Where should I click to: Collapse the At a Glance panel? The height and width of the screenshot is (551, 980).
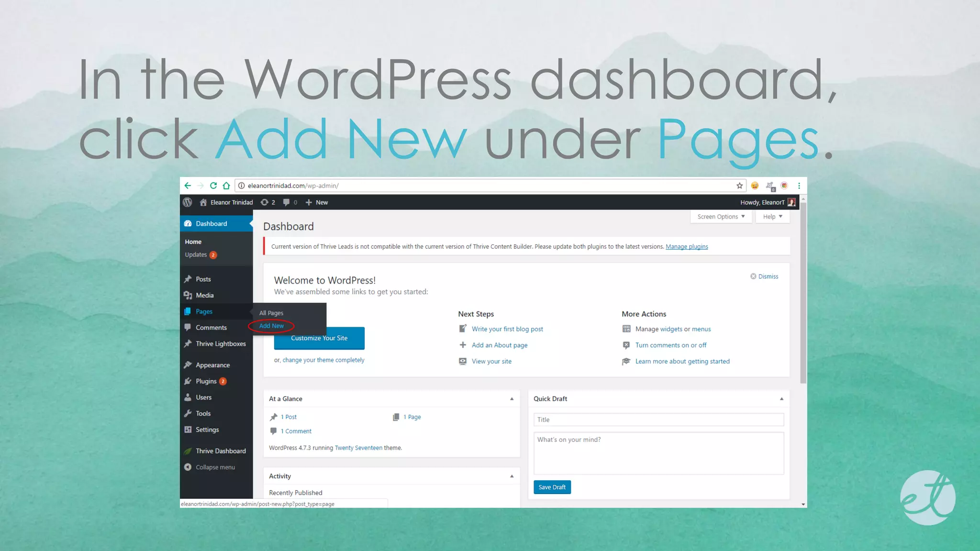[512, 399]
